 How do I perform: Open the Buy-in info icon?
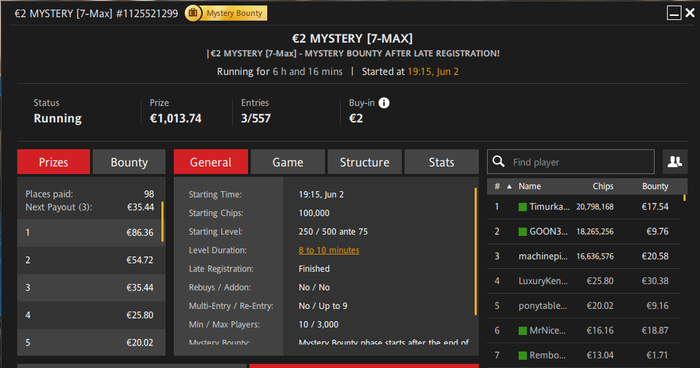click(x=384, y=103)
